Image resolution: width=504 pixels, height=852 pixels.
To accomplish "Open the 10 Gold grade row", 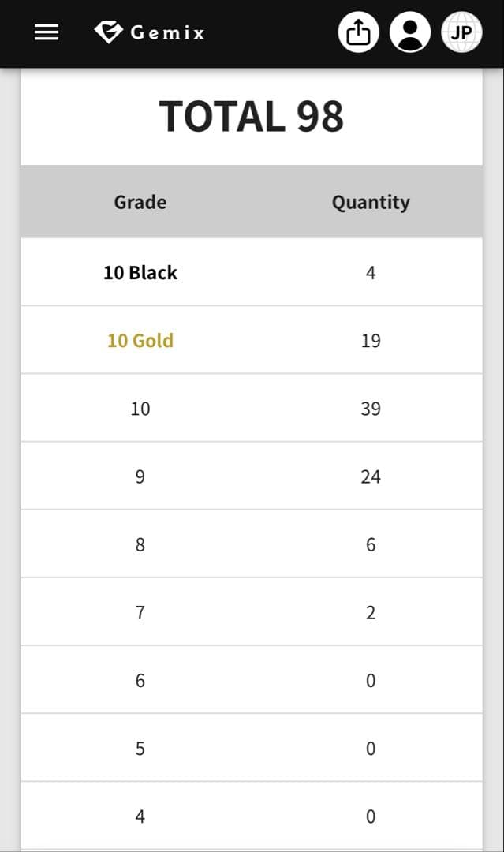I will click(140, 340).
